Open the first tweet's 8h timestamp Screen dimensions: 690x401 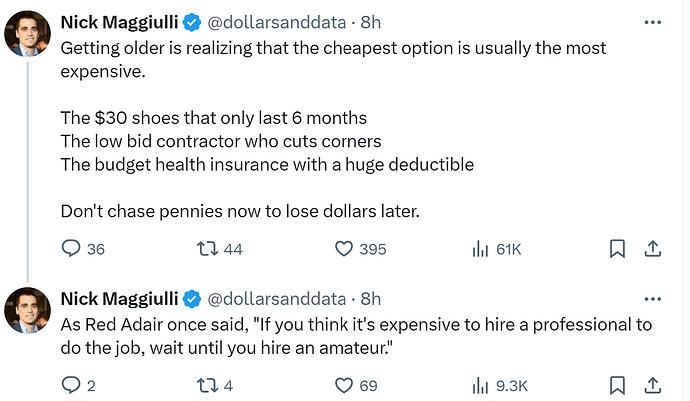(371, 22)
